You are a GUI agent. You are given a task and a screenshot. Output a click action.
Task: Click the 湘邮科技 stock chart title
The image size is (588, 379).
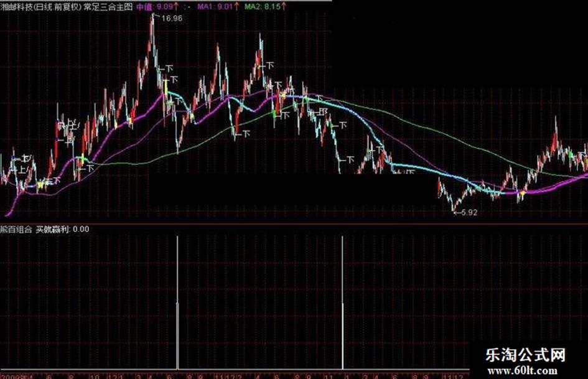click(67, 6)
